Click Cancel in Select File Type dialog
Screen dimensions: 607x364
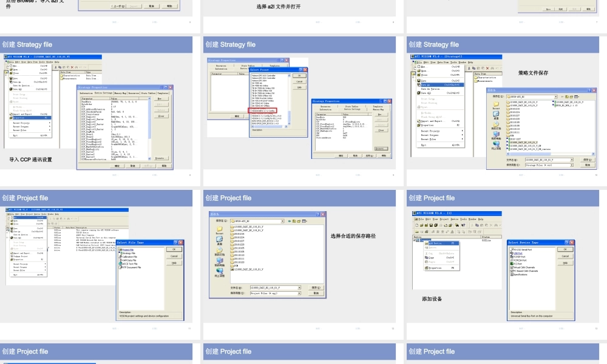click(174, 256)
